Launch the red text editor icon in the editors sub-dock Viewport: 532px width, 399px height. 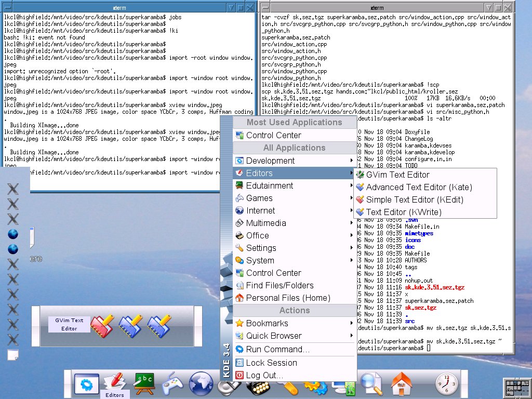pyautogui.click(x=102, y=326)
